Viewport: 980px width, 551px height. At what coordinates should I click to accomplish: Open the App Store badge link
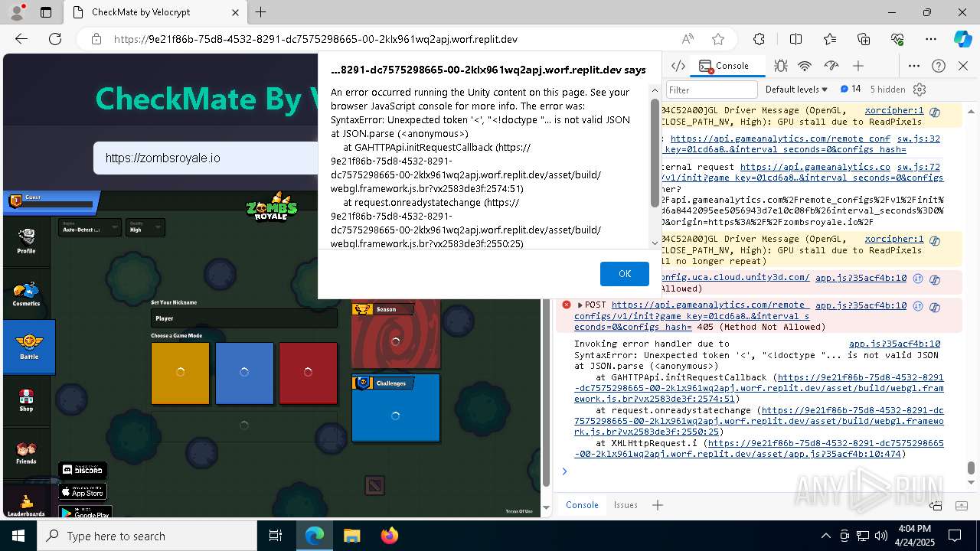83,491
